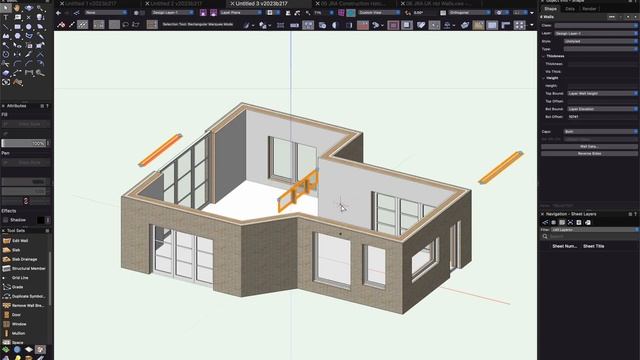
Task: Choose the Text tool
Action: (x=6, y=18)
